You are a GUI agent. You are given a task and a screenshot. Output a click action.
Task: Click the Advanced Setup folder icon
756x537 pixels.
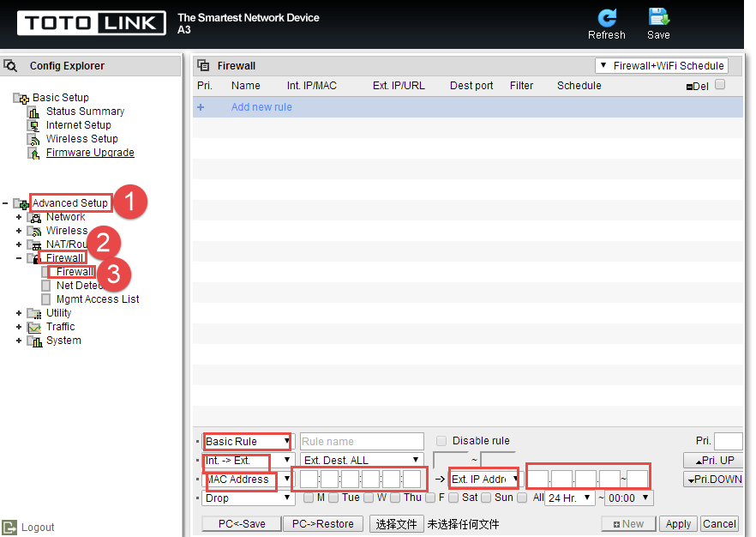21,203
